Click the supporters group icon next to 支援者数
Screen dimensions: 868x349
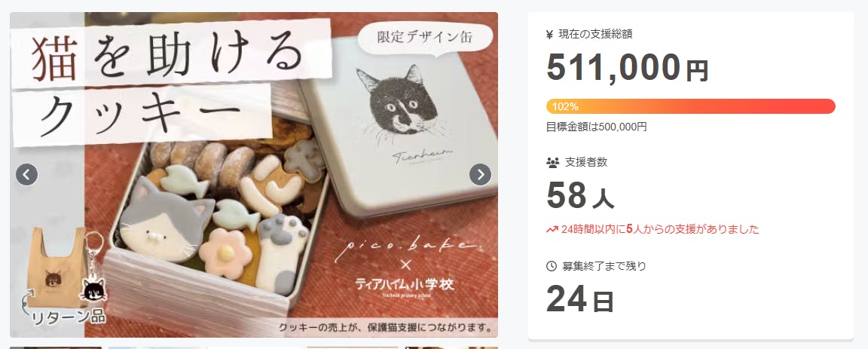552,162
